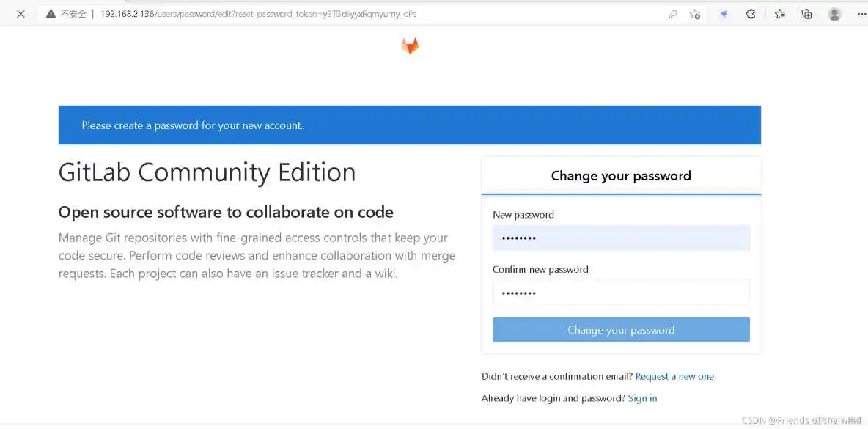The height and width of the screenshot is (429, 868).
Task: Click the not secure warning icon
Action: 51,14
